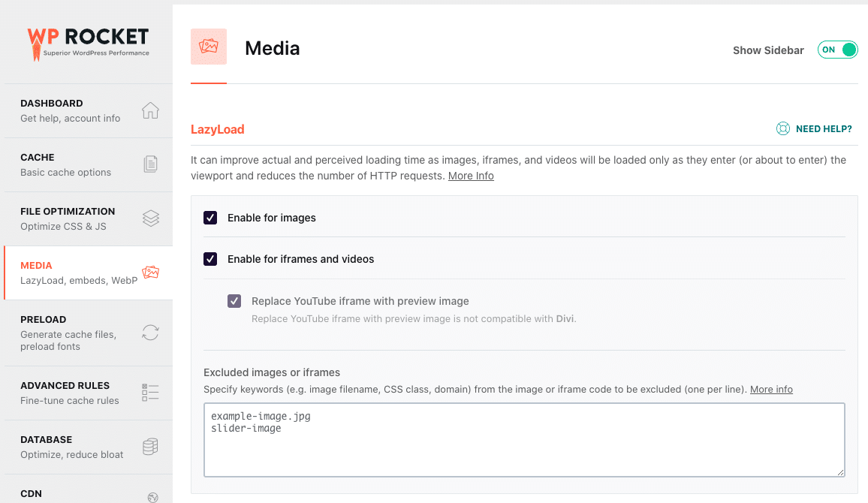Click the Dashboard home icon

click(x=150, y=111)
